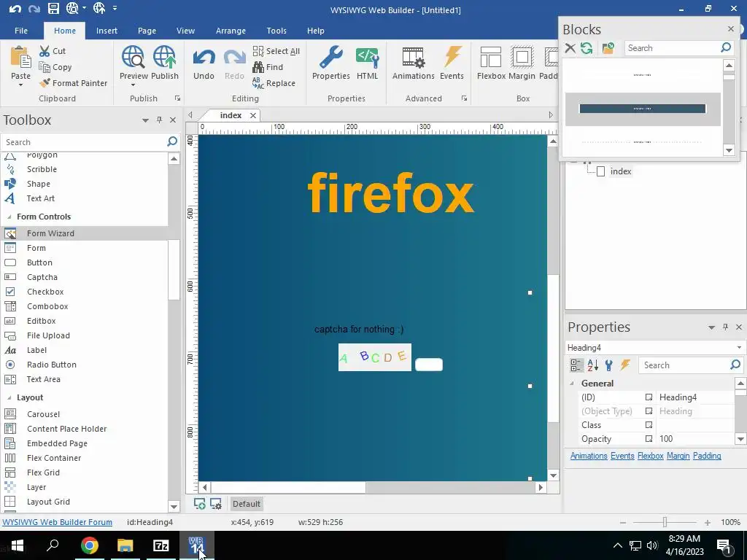Expand the Paste dropdown arrow
This screenshot has width=747, height=560.
tap(20, 85)
